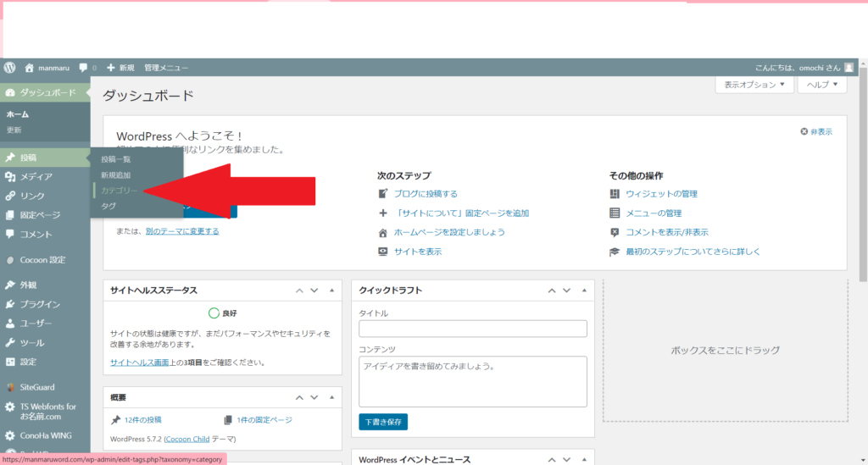This screenshot has height=465, width=868.
Task: Move サイトヘルスステータス box up
Action: point(299,291)
